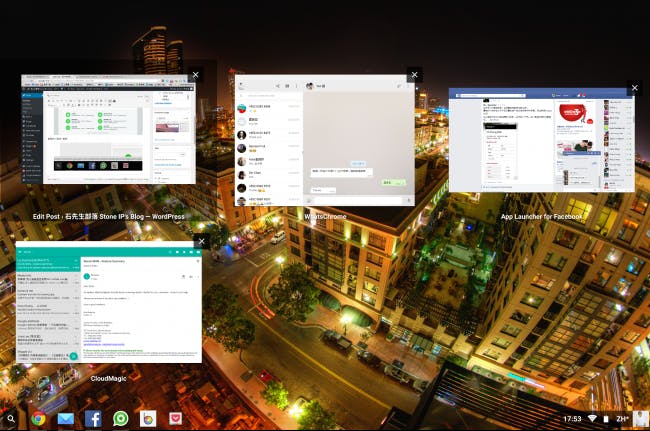Click the battery icon in system tray
The height and width of the screenshot is (431, 650).
click(606, 419)
